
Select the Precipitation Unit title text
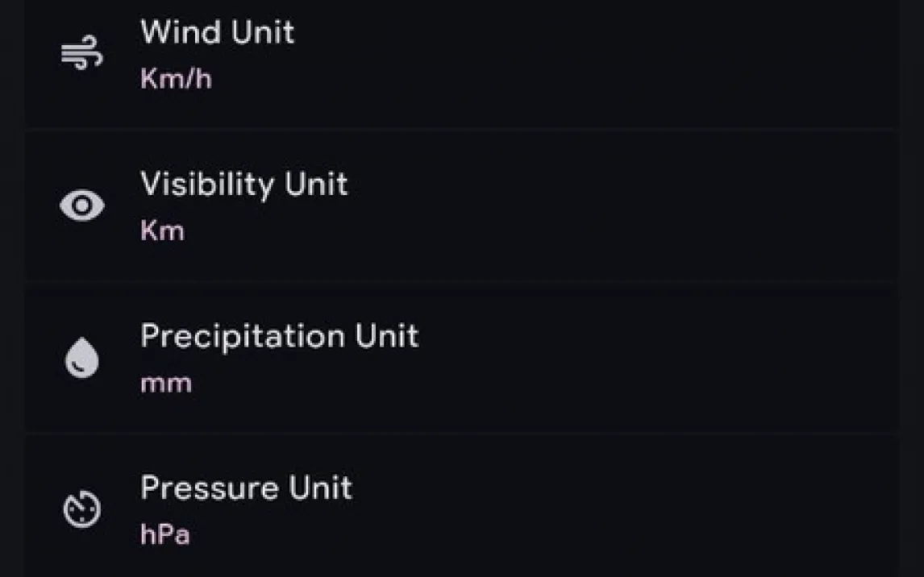pos(280,336)
